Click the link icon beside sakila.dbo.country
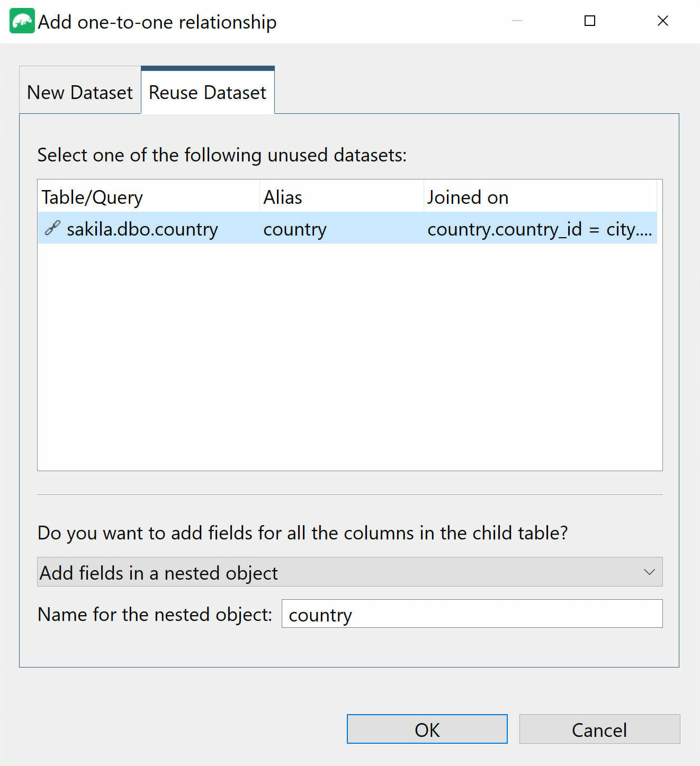The width and height of the screenshot is (700, 766). click(x=52, y=228)
